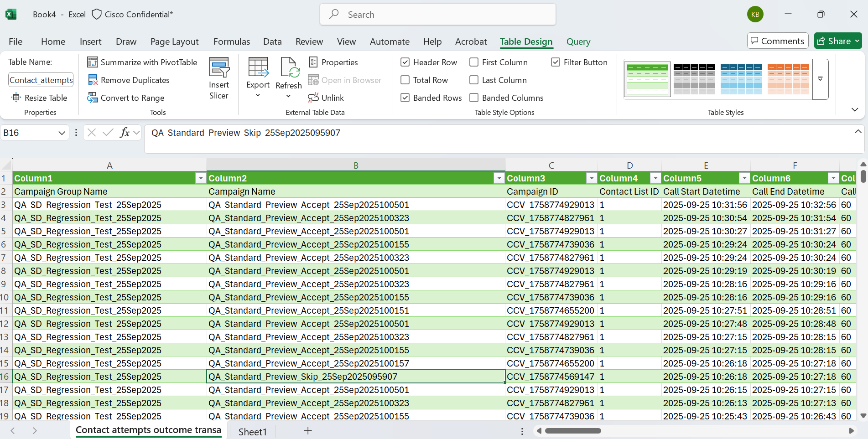Screen dimensions: 868x439
Task: Click the Remove Duplicates icon
Action: (x=93, y=80)
